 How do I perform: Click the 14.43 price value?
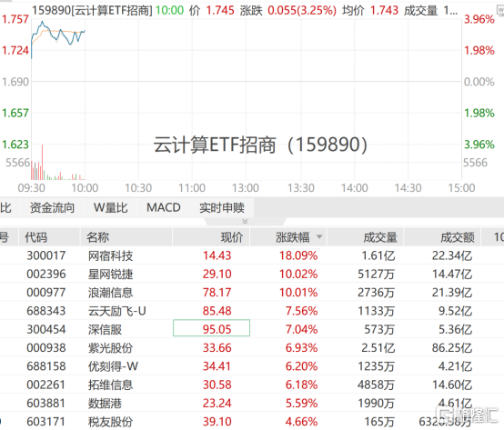click(x=217, y=255)
